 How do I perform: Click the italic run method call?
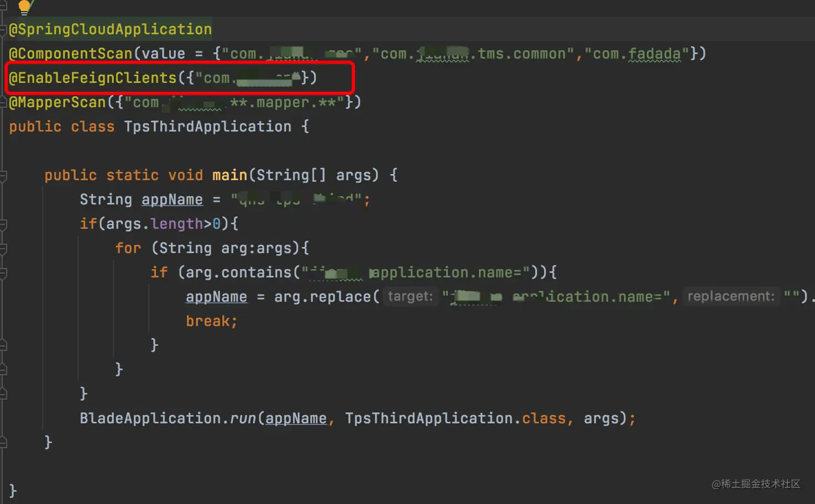243,418
